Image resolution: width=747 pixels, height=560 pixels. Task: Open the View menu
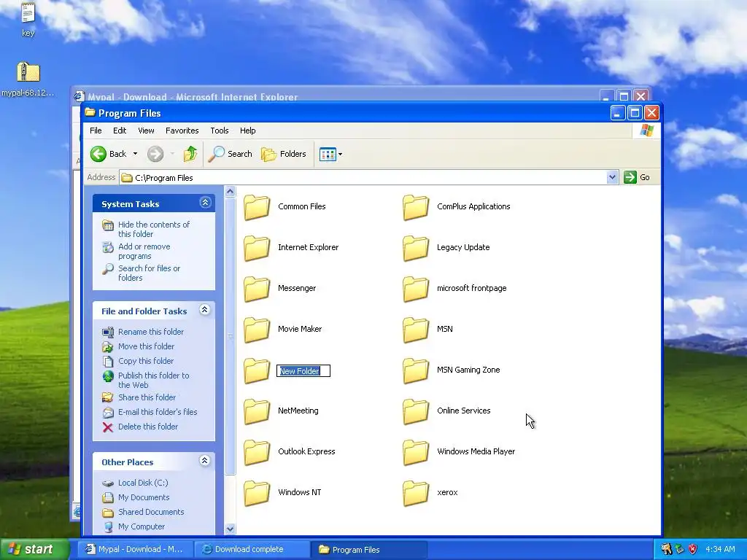[146, 131]
